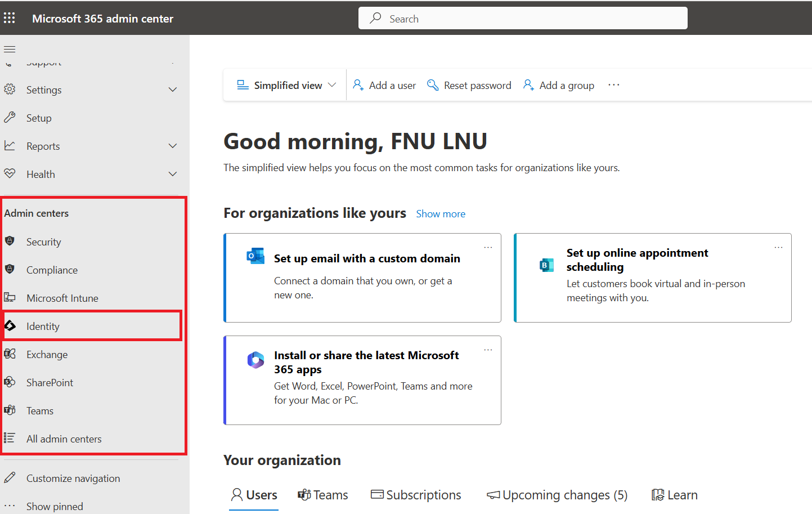Open the Microsoft Intune admin center
The image size is (812, 514).
tap(62, 298)
